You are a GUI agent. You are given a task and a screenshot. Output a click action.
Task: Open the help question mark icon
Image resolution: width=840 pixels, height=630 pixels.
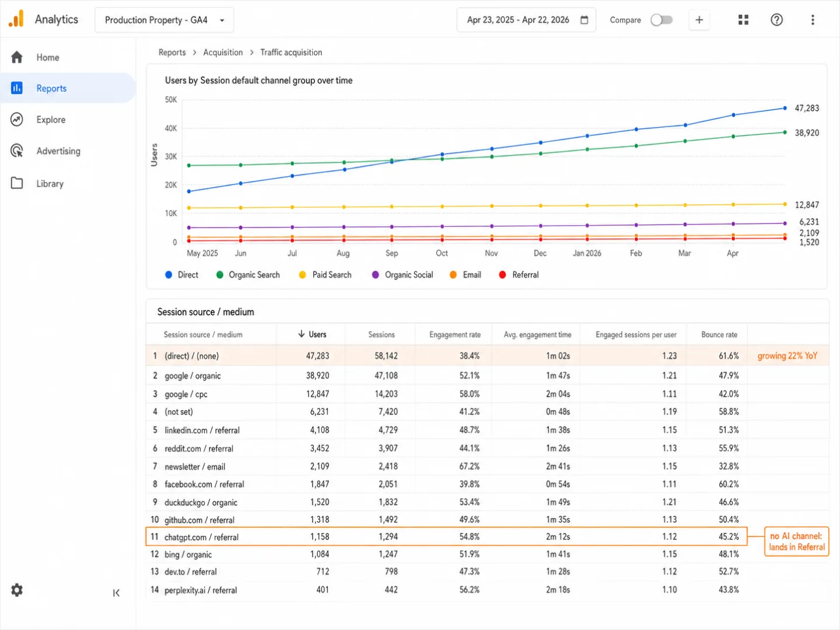[x=776, y=20]
